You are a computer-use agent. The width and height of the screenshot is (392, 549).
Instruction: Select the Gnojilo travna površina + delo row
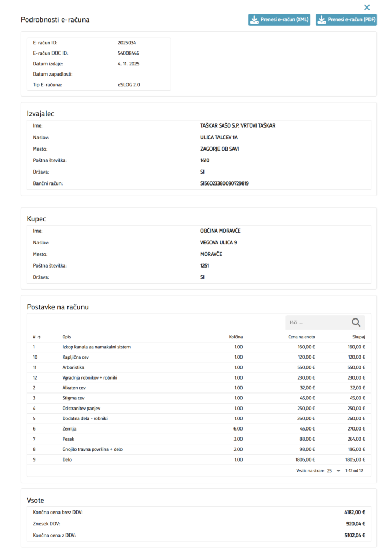[x=92, y=449]
